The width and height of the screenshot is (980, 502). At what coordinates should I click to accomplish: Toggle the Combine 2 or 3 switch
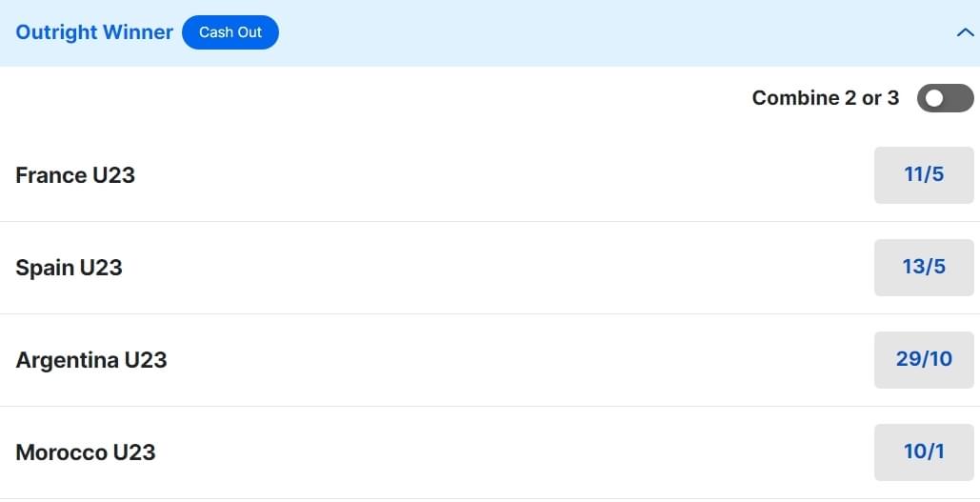pos(945,98)
